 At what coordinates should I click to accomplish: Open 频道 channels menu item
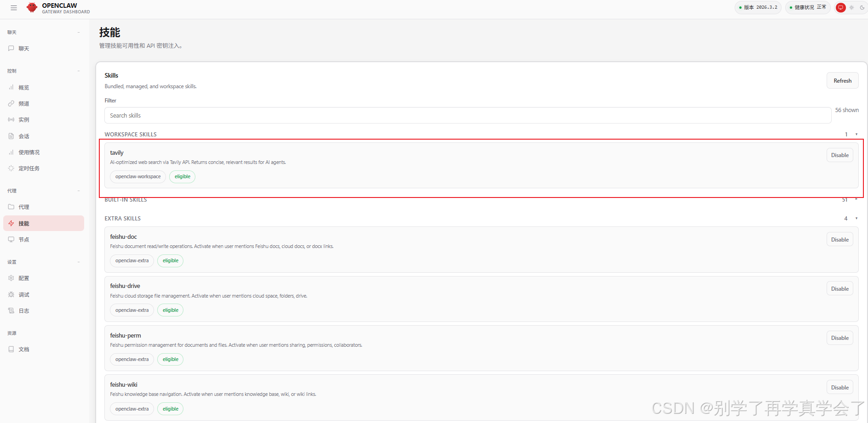44,103
